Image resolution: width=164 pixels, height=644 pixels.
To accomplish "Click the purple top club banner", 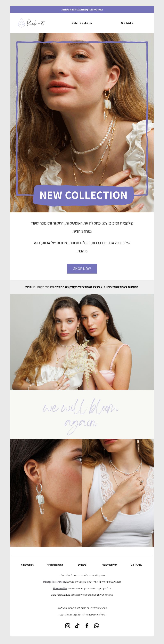I will [x=82, y=9].
